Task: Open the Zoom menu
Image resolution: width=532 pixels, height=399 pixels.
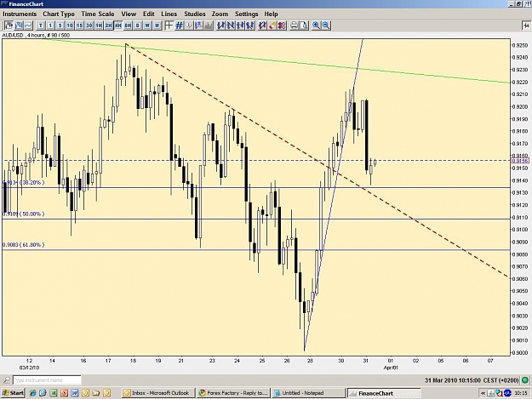Action: coord(220,14)
